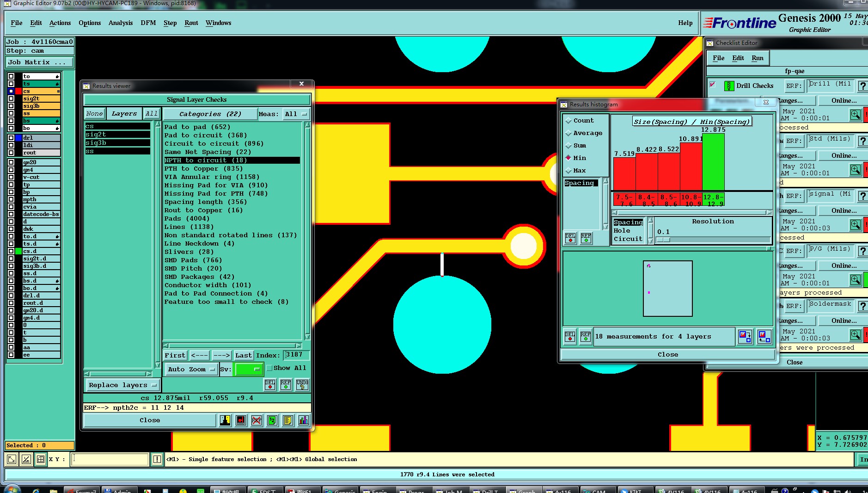868x493 pixels.
Task: Open the Meas All dropdown
Action: point(296,114)
